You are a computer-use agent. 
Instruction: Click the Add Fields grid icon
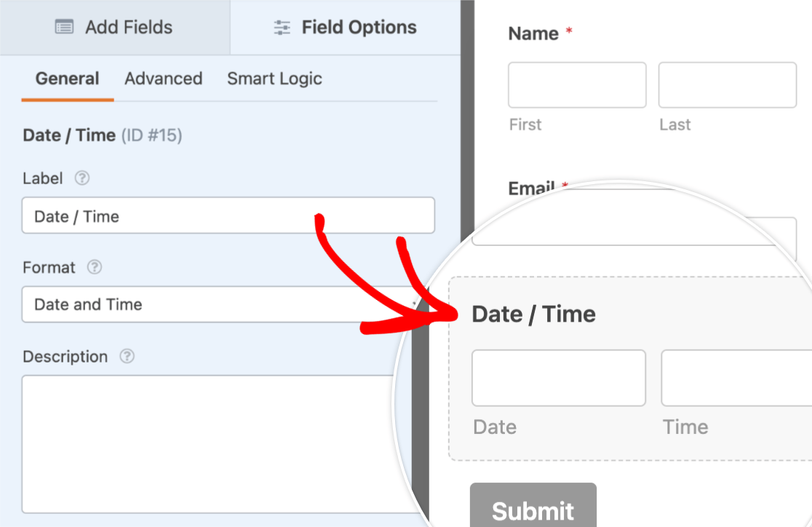(65, 27)
